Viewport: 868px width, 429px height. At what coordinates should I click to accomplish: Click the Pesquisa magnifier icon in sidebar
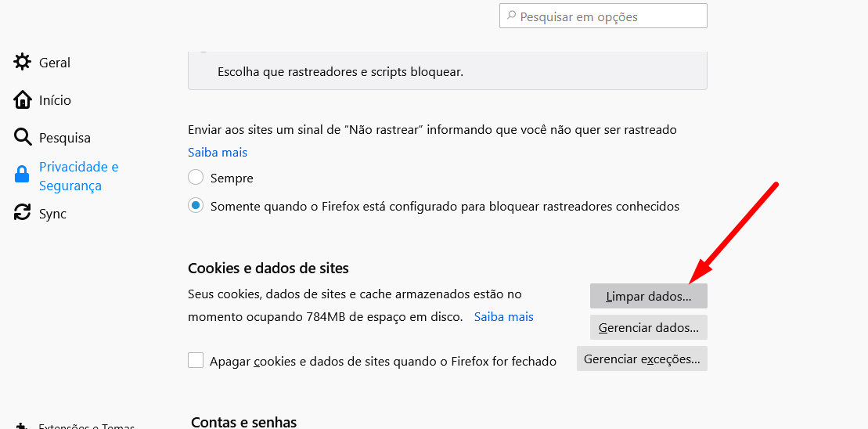pyautogui.click(x=23, y=138)
